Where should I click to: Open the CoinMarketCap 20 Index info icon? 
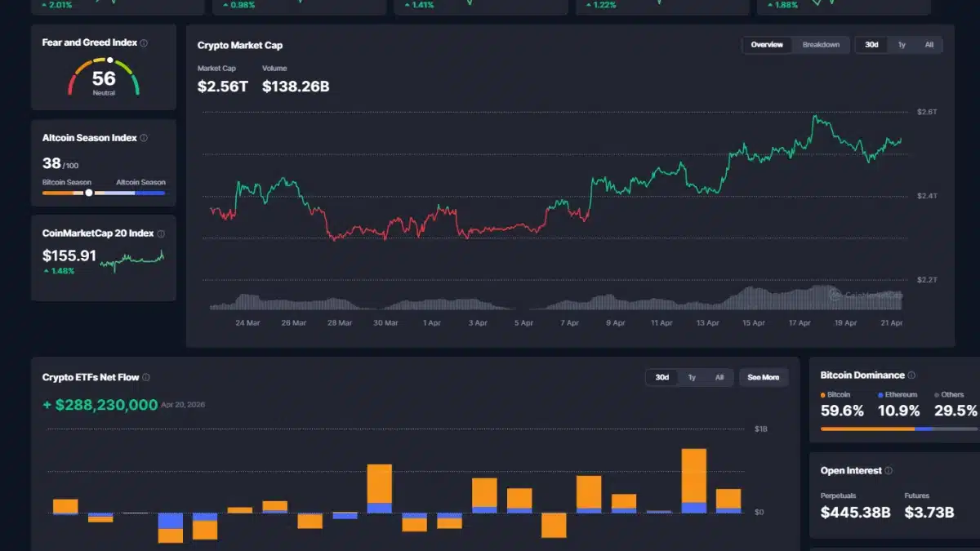click(160, 233)
